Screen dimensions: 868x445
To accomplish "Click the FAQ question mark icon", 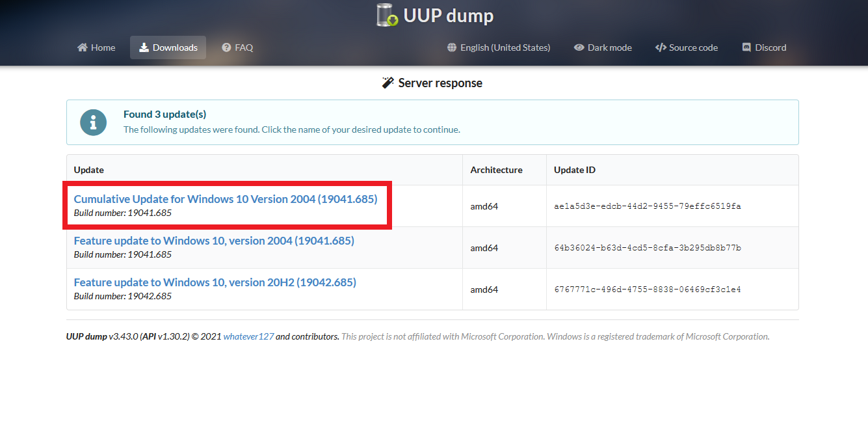I will (226, 47).
